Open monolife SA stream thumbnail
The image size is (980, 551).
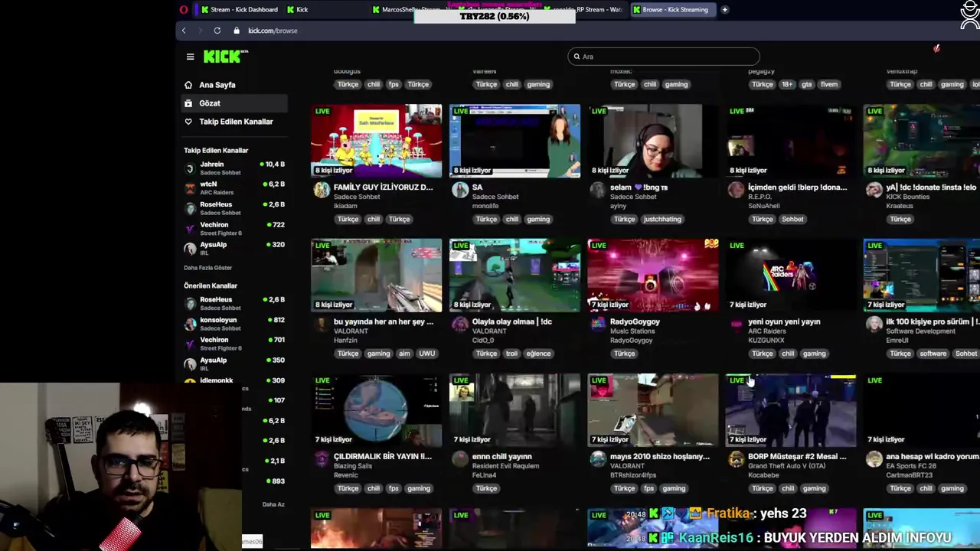514,141
